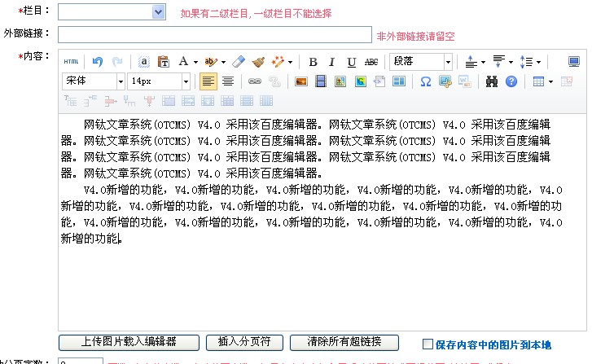Image resolution: width=592 pixels, height=364 pixels.
Task: Click the insert code page icon
Action: tap(379, 81)
